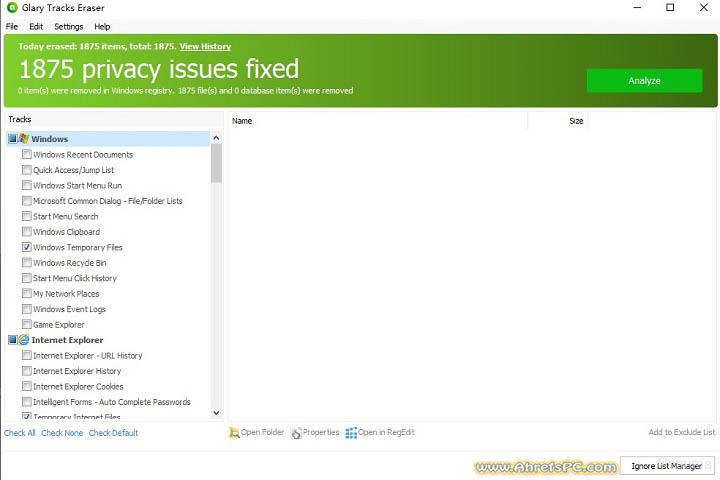This screenshot has width=720, height=480.
Task: Click the Internet Explorer logo icon
Action: coord(23,340)
